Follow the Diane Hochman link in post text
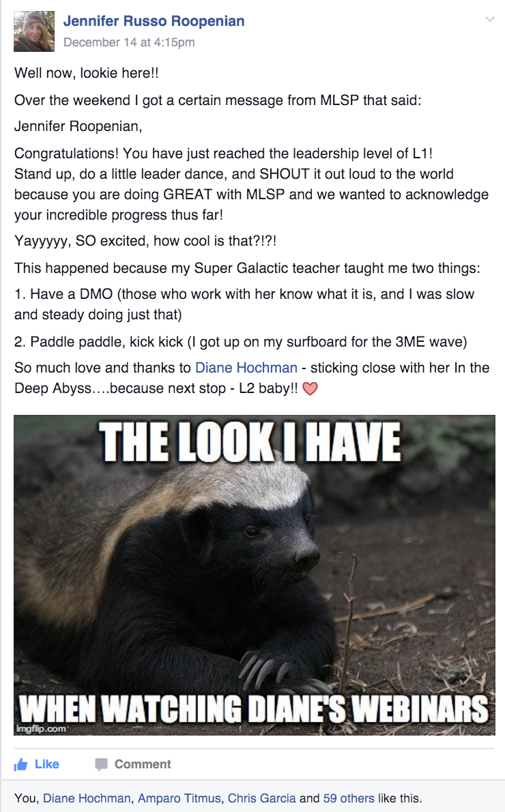The height and width of the screenshot is (812, 505). click(x=246, y=368)
